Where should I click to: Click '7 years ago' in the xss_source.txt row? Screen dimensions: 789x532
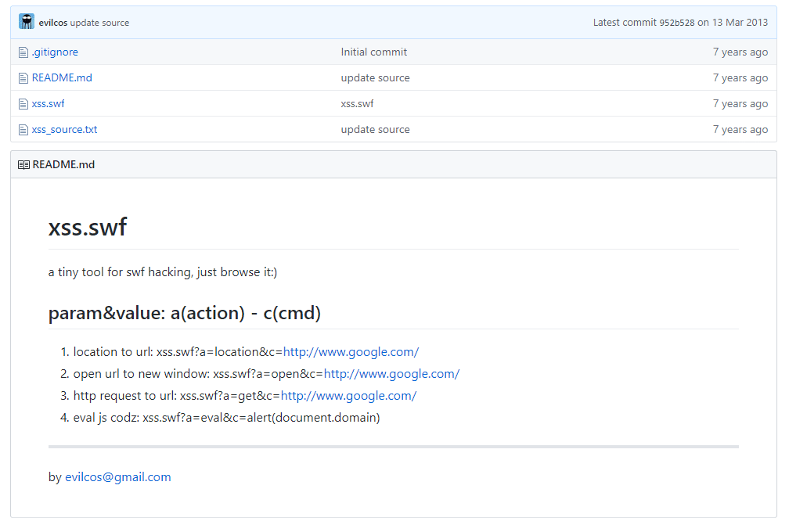coord(740,130)
